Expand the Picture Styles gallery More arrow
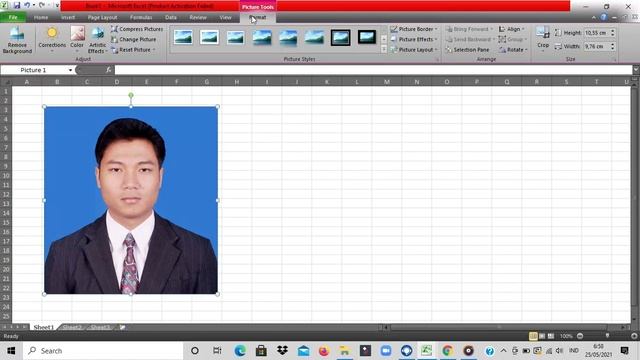This screenshot has height=360, width=640. 384,49
